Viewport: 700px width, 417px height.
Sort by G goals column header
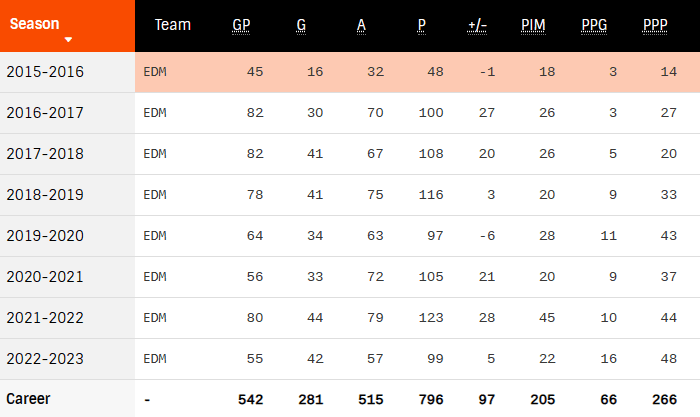pyautogui.click(x=301, y=25)
